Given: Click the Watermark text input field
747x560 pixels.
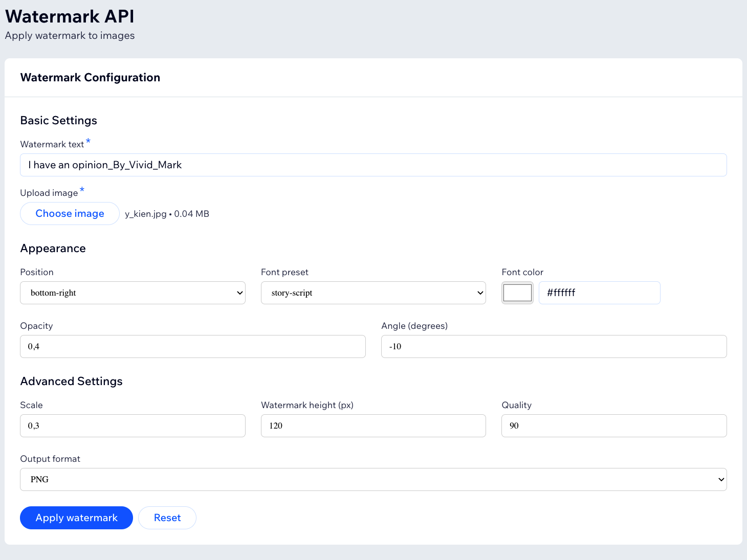Looking at the screenshot, I should tap(373, 165).
